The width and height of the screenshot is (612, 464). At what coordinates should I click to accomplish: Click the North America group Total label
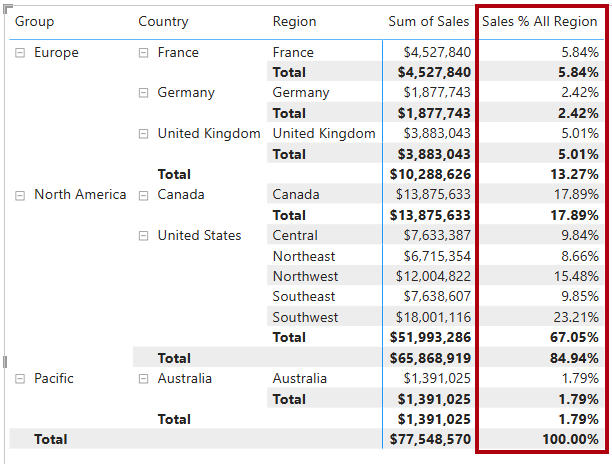point(174,358)
